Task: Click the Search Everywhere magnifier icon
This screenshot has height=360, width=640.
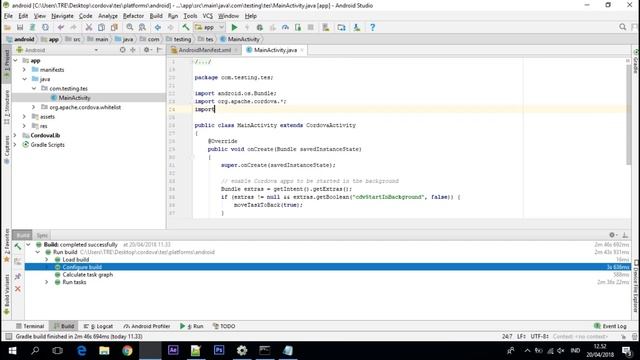Action: point(622,27)
